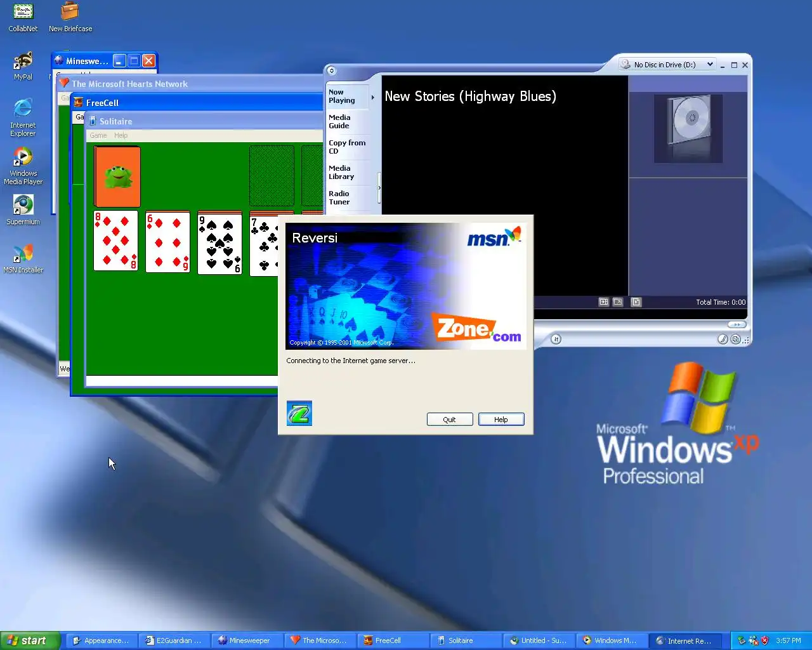Screen dimensions: 812x650
Task: Open the CollabNet desktop icon
Action: 23,17
